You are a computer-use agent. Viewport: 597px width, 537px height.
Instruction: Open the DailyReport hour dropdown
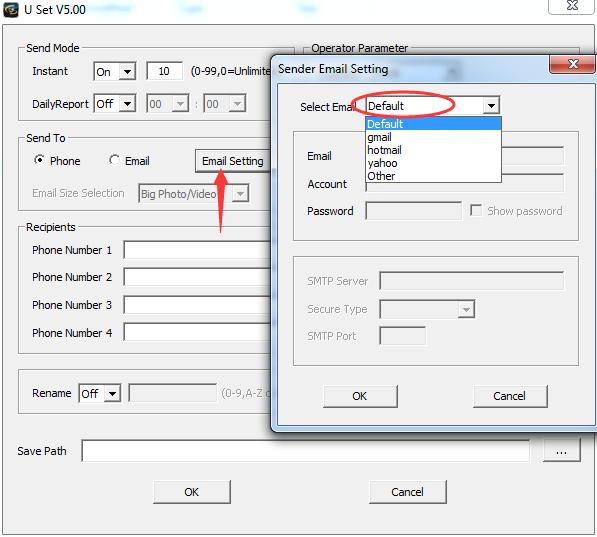coord(180,104)
